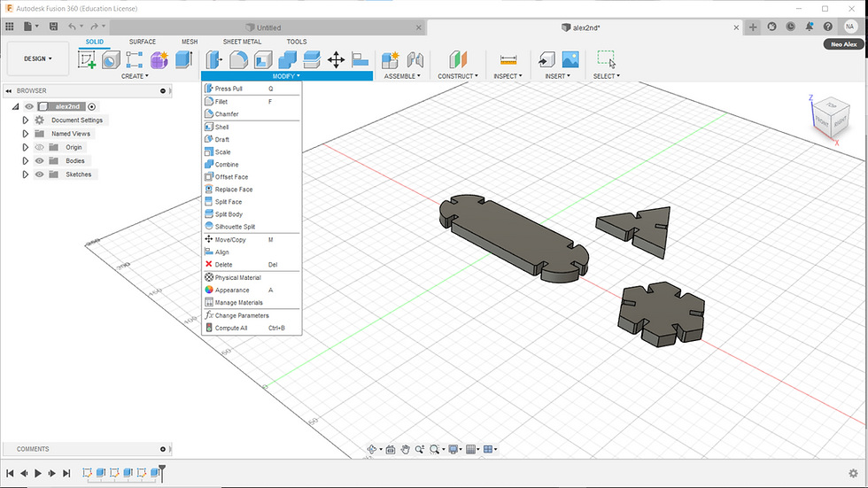Choose Chamfer from Modify menu

click(252, 114)
